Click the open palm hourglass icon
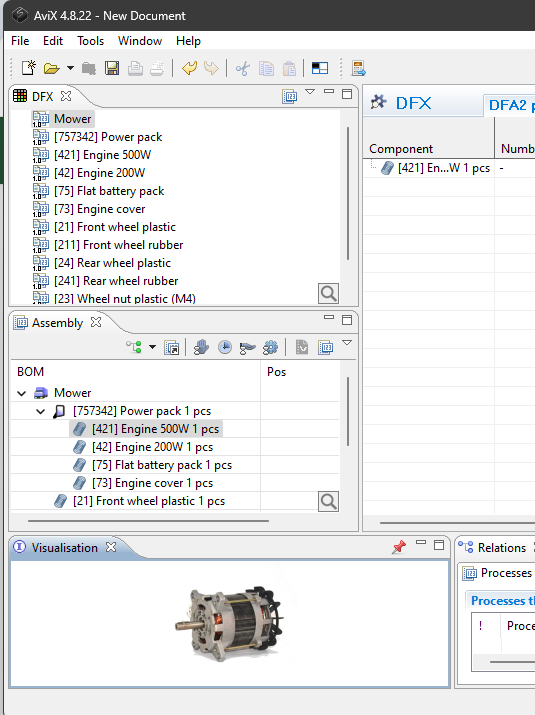Viewport: 535px width, 715px height. pos(247,348)
